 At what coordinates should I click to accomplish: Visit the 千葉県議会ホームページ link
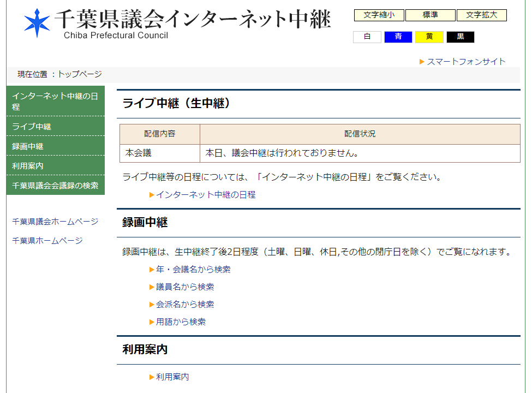point(55,222)
